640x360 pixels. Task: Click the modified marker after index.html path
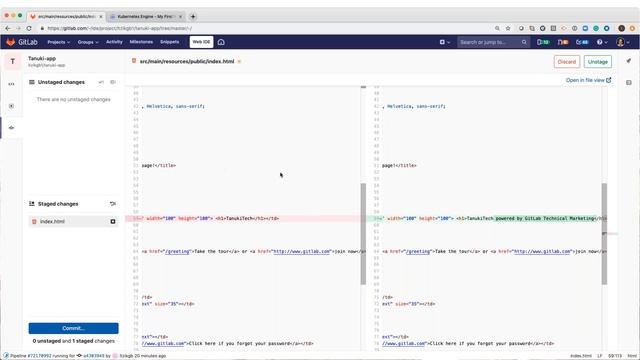pos(239,62)
